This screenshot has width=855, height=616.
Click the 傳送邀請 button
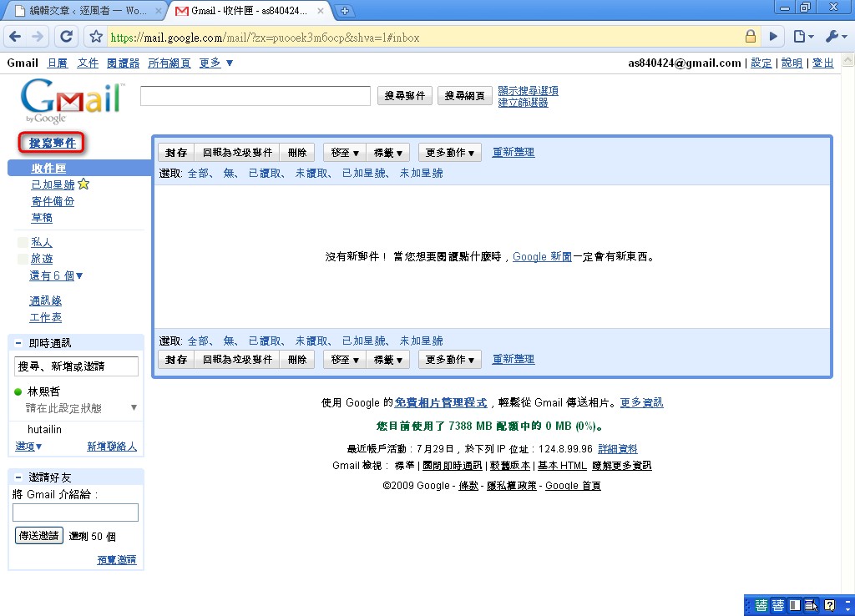click(38, 536)
